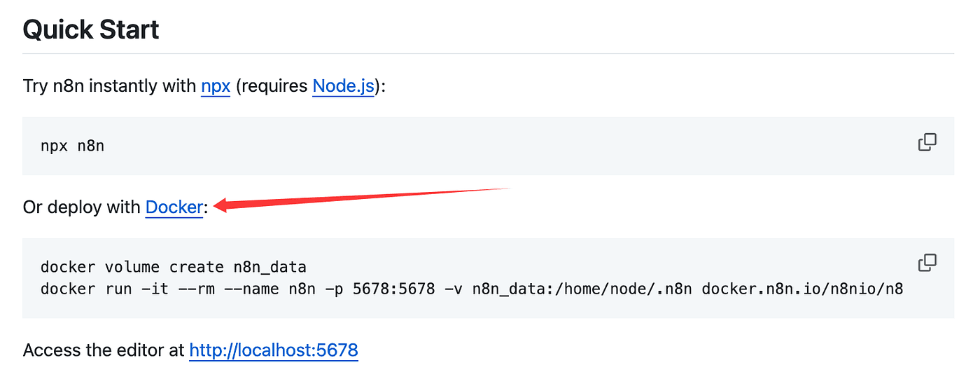Visit the http://localhost:5678 link
Screen dimensions: 980x384
(274, 350)
